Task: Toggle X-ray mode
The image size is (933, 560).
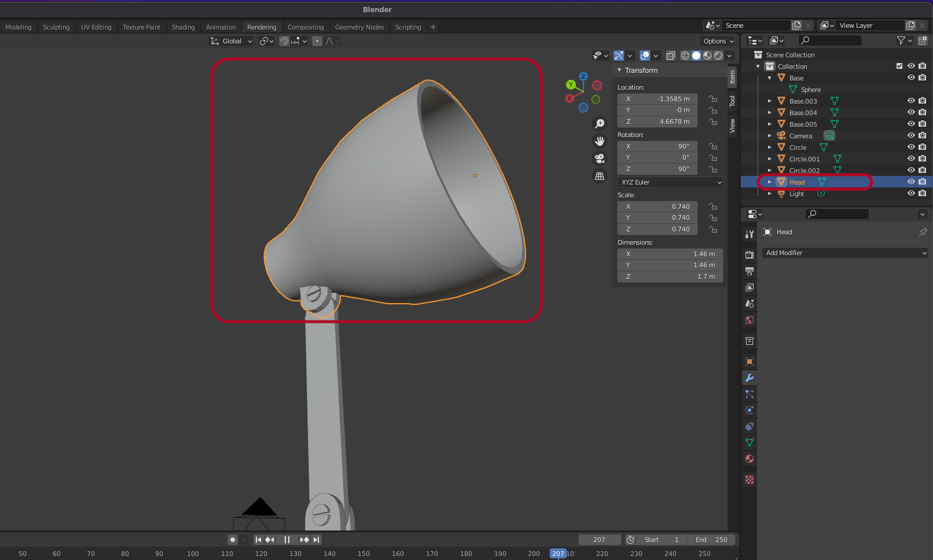Action: (x=670, y=56)
